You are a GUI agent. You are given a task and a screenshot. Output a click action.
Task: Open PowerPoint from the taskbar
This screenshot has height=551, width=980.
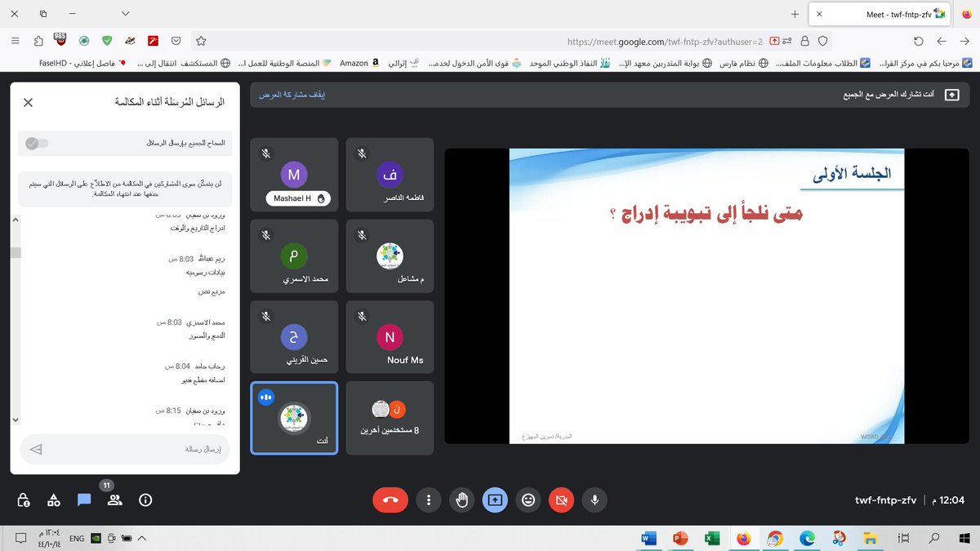click(x=679, y=538)
